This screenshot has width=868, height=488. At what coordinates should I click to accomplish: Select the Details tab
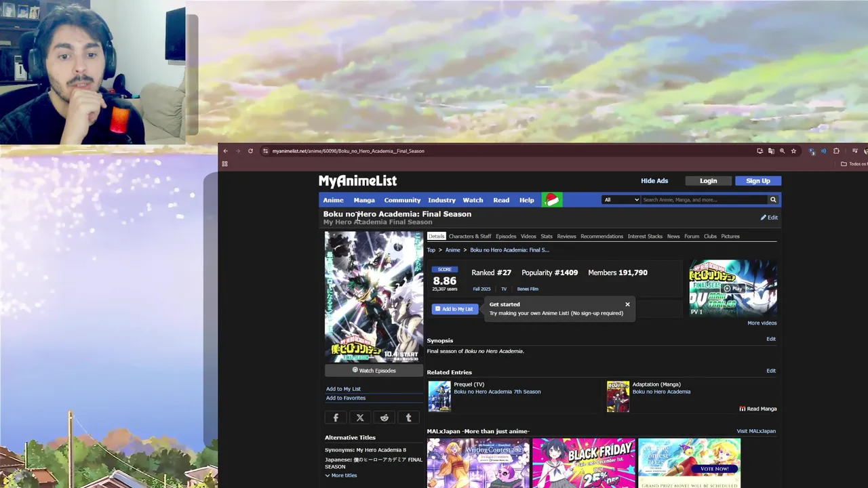click(x=436, y=237)
